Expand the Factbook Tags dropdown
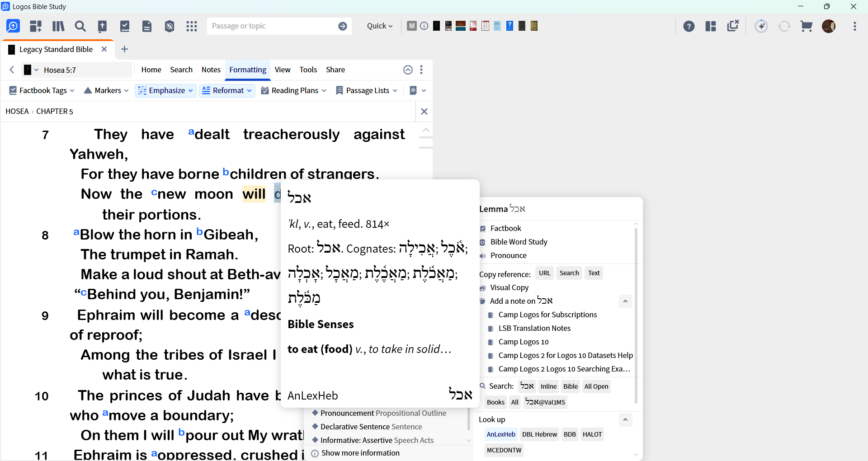868x461 pixels. [x=42, y=90]
